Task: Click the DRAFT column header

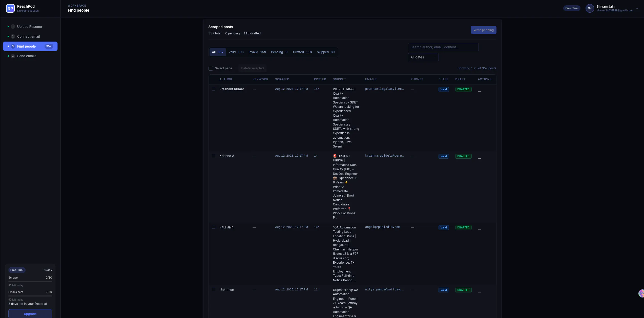Action: (460, 79)
